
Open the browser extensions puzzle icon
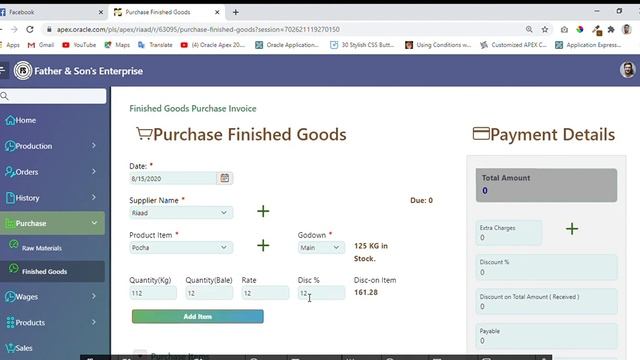tap(611, 29)
